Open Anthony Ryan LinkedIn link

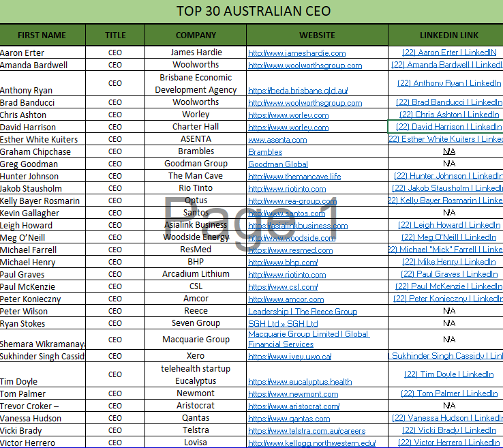pyautogui.click(x=449, y=83)
